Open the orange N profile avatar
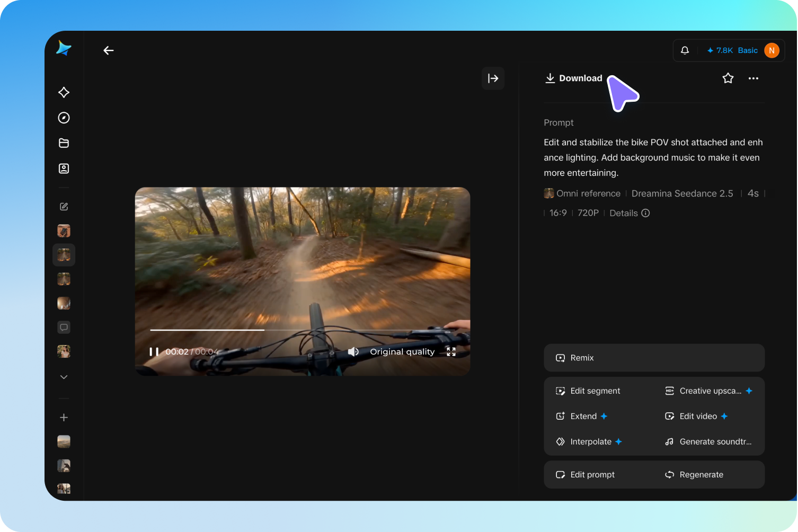 click(x=772, y=50)
